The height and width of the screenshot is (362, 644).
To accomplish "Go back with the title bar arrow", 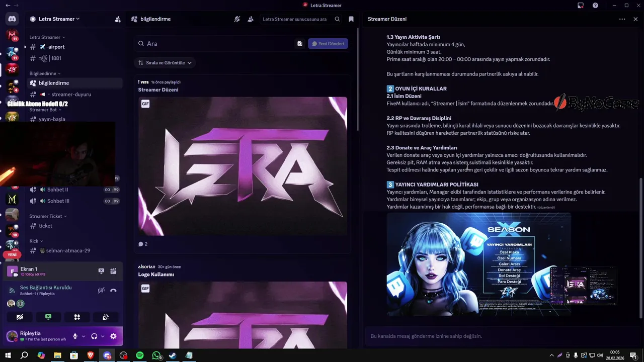I will point(9,5).
